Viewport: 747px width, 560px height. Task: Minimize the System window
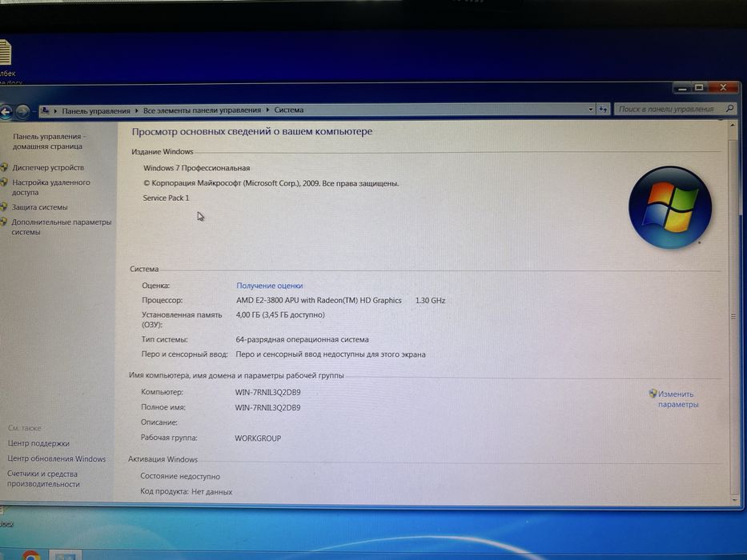[x=682, y=88]
